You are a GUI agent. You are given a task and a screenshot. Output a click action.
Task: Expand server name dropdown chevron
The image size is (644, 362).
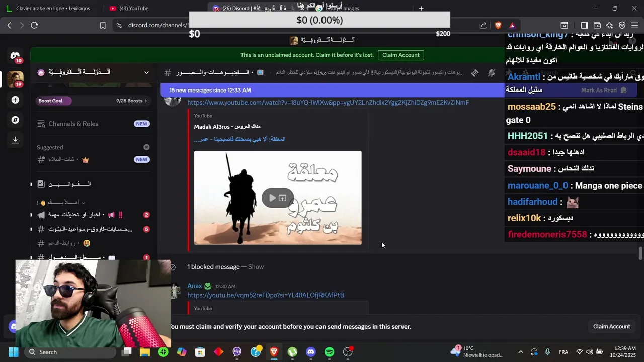[146, 72]
